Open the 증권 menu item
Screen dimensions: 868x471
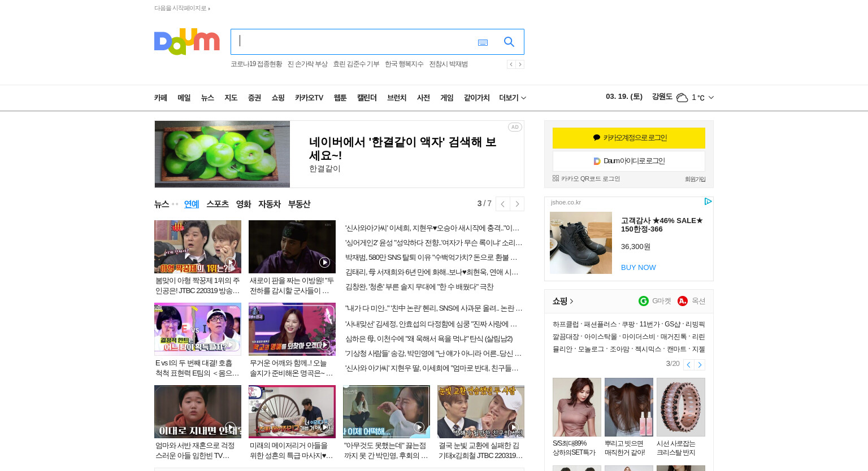pos(254,98)
